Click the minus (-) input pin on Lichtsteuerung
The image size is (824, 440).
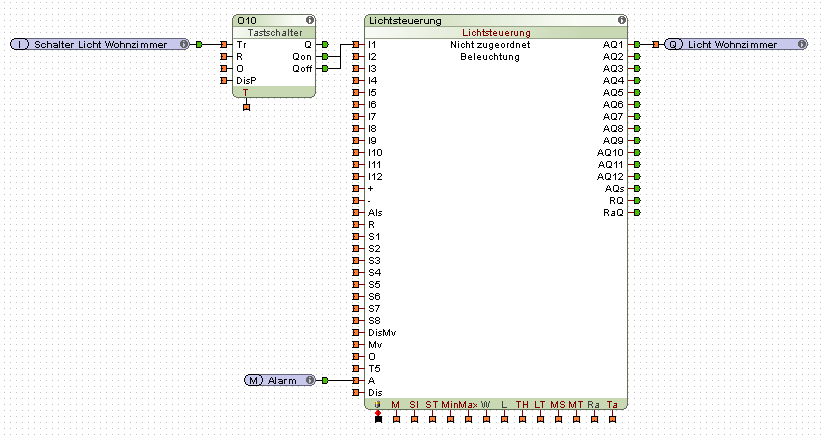click(356, 201)
